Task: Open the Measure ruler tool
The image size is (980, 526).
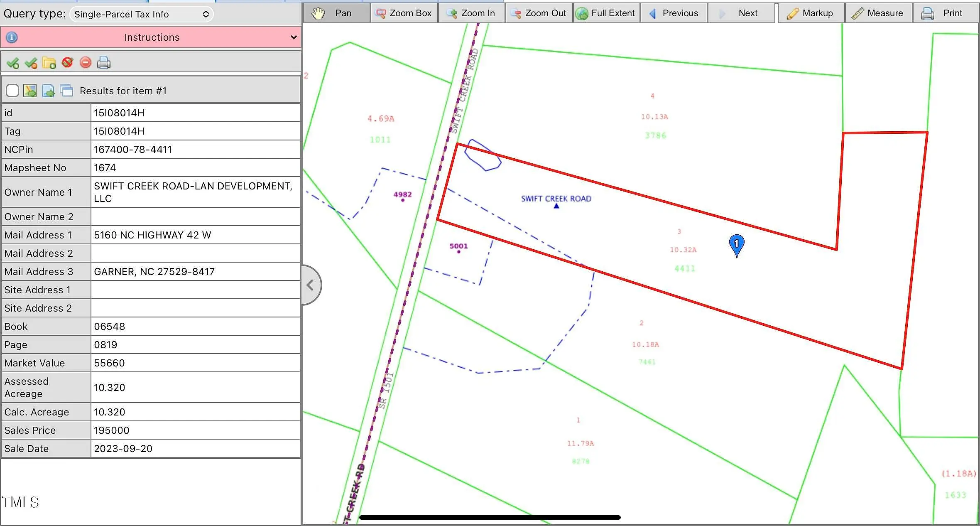Action: pyautogui.click(x=879, y=13)
